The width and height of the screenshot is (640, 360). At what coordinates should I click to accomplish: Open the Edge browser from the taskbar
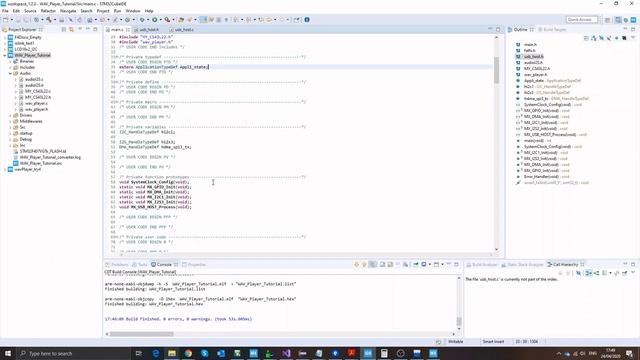[156, 353]
